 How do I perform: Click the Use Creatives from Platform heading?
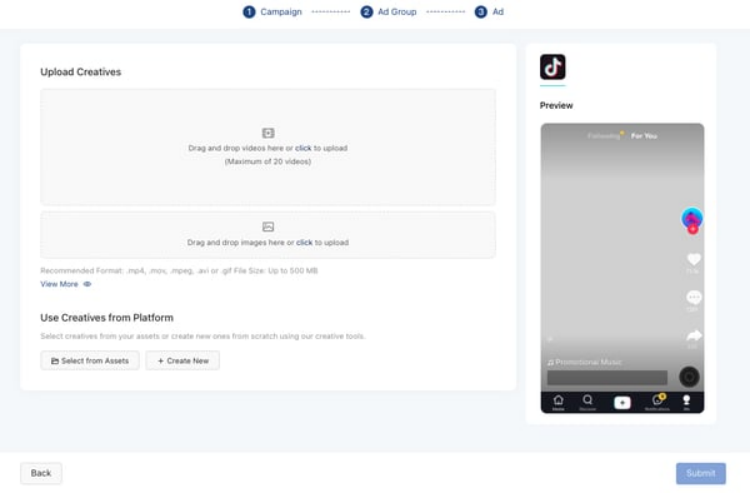pyautogui.click(x=107, y=318)
